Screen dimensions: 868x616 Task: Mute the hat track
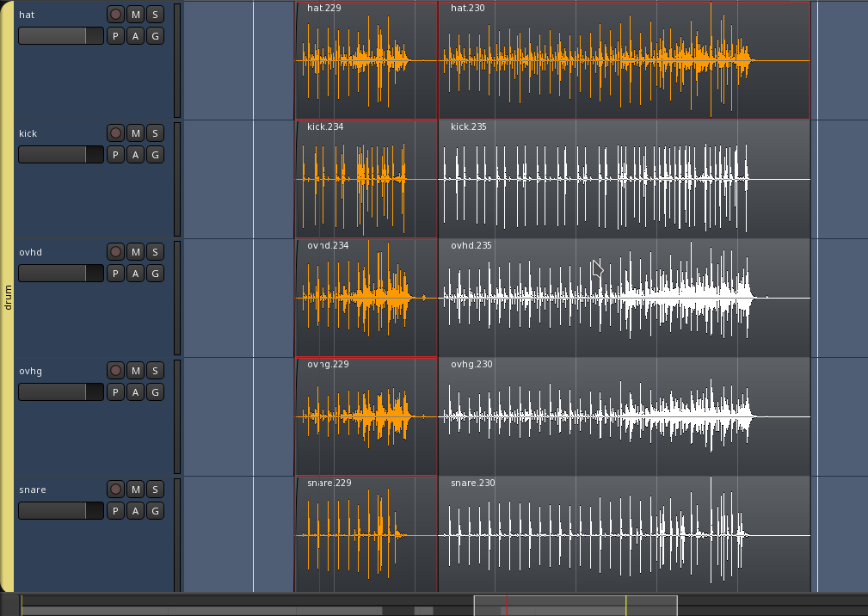click(x=135, y=15)
